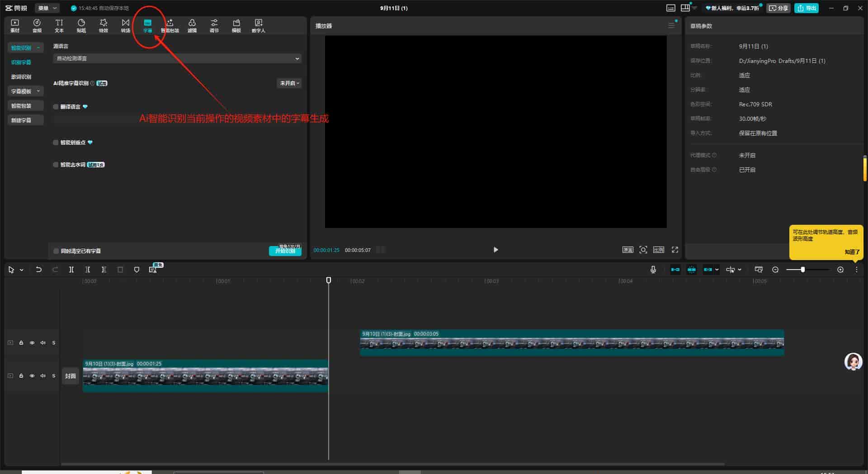Open fullscreen preview in player
This screenshot has height=474, width=868.
point(675,250)
